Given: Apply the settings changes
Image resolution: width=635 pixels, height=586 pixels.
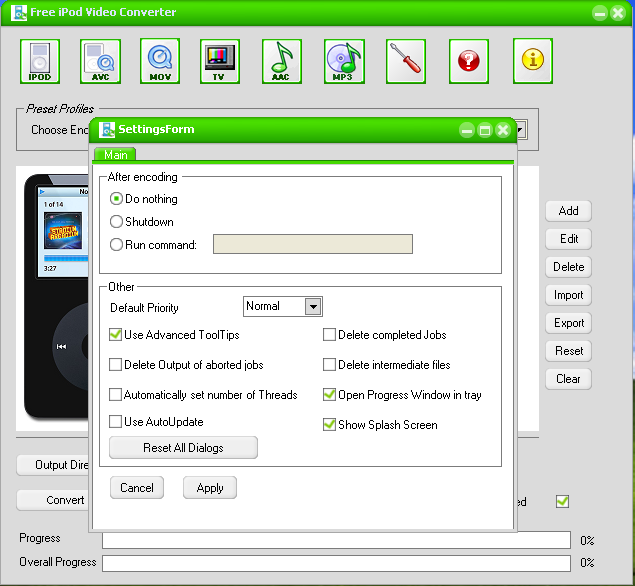Looking at the screenshot, I should [x=210, y=488].
